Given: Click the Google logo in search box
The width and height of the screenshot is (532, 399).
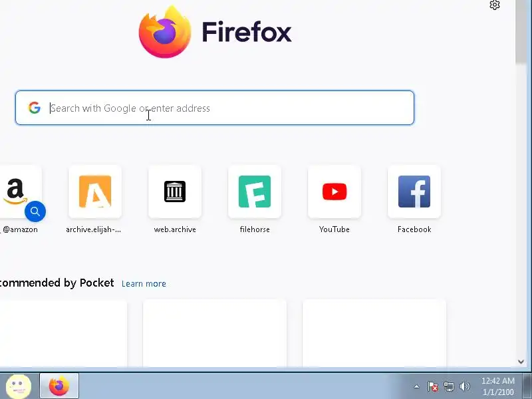Looking at the screenshot, I should (x=35, y=108).
